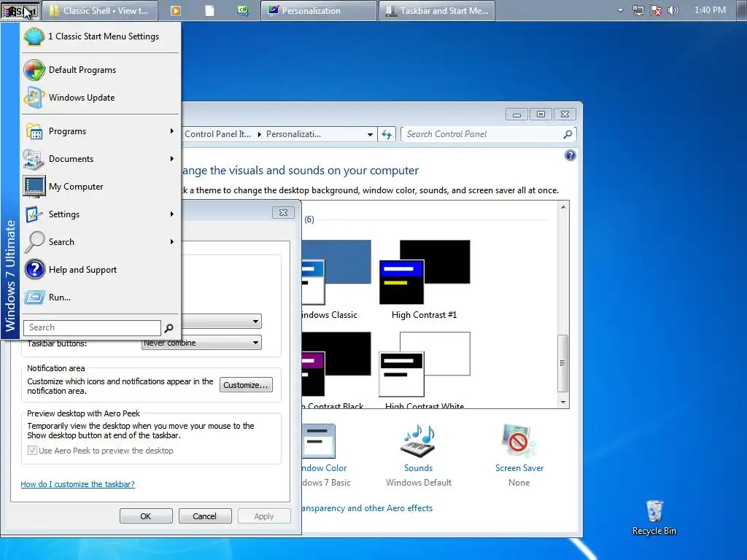Screen dimensions: 747x560
Task: Open How do I customize the taskbar link
Action: (77, 484)
